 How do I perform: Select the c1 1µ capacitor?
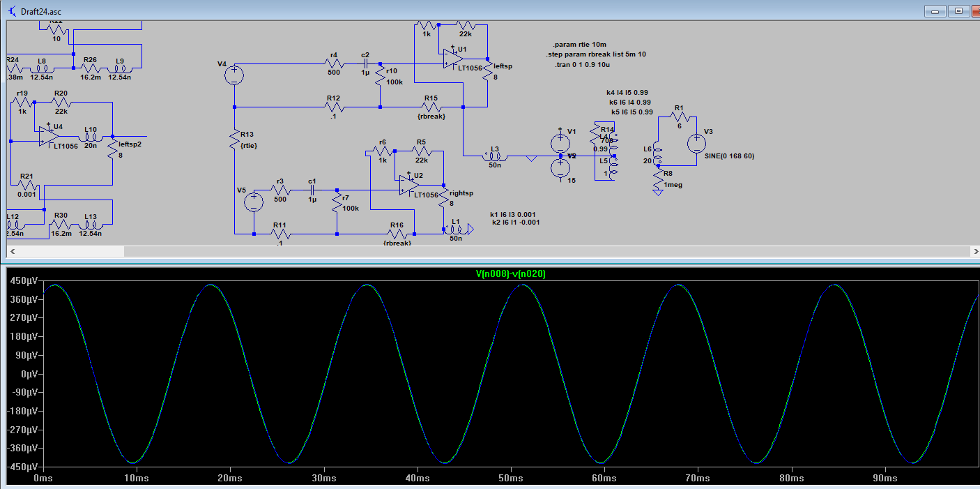point(312,190)
